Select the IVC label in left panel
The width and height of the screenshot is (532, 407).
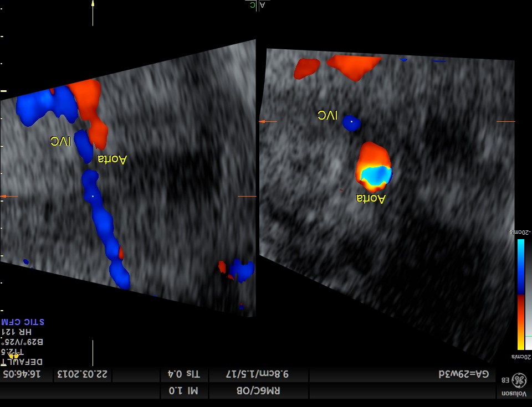[x=60, y=141]
